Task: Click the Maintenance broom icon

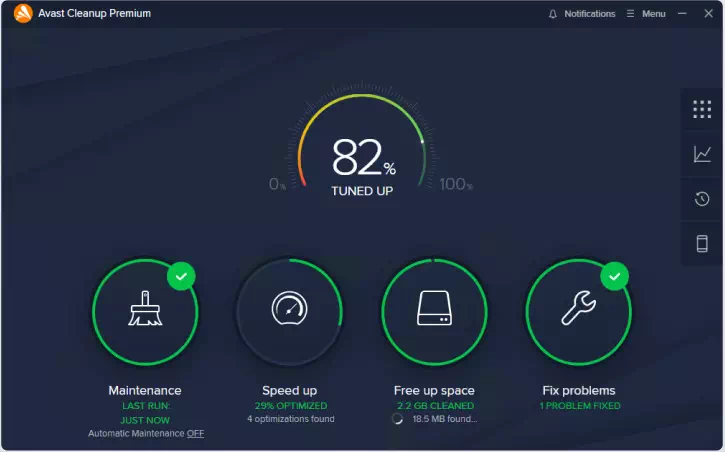Action: tap(145, 308)
